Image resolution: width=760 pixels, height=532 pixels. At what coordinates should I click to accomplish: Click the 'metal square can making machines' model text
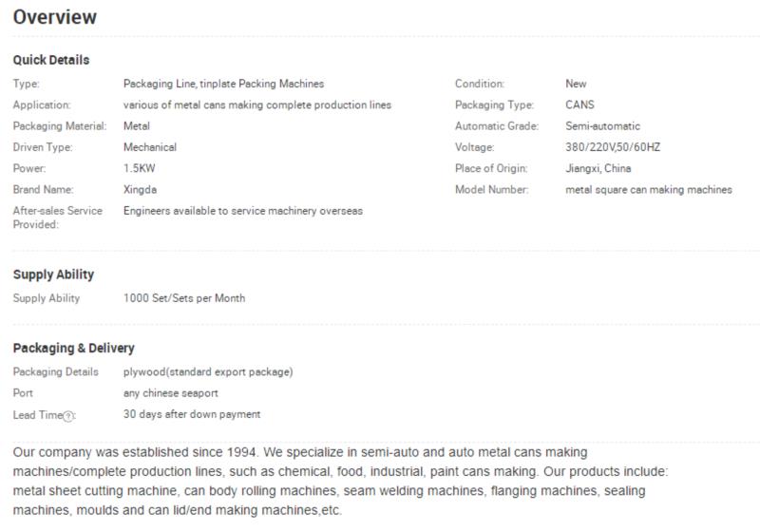pyautogui.click(x=649, y=190)
